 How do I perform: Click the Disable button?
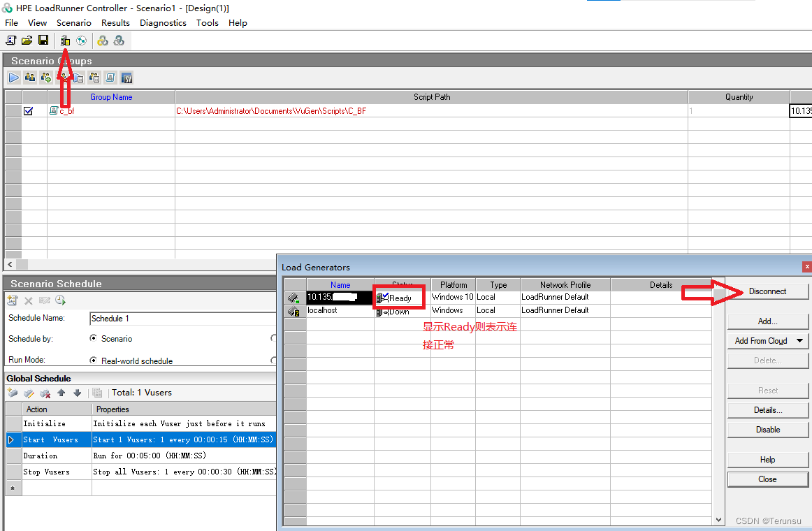(767, 430)
